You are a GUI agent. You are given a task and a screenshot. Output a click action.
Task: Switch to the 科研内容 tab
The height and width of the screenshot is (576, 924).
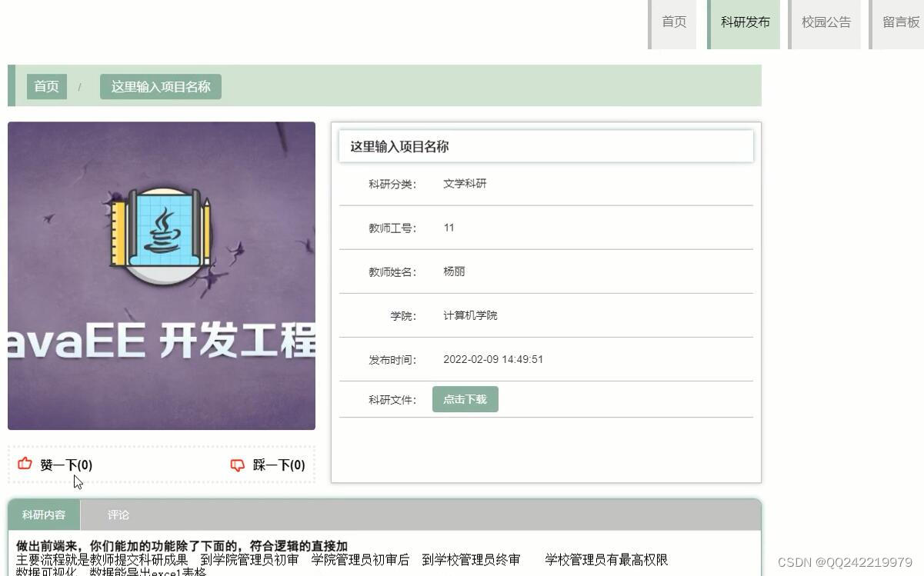pyautogui.click(x=44, y=515)
